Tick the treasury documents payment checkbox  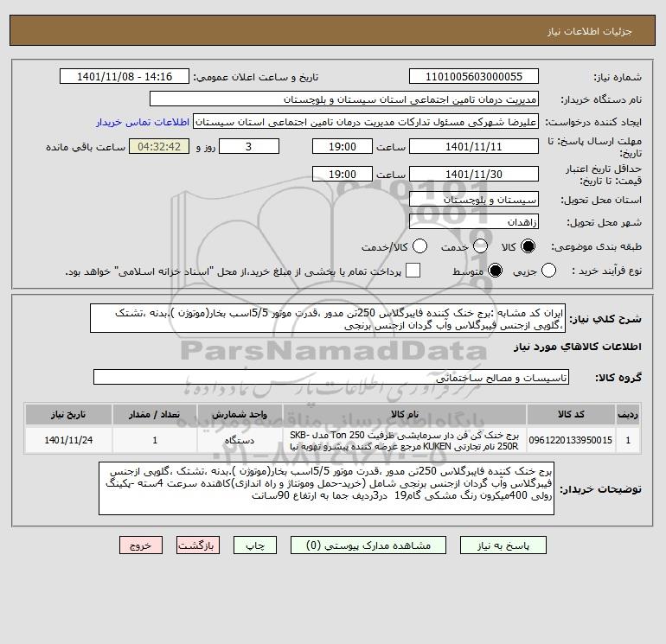pyautogui.click(x=413, y=271)
